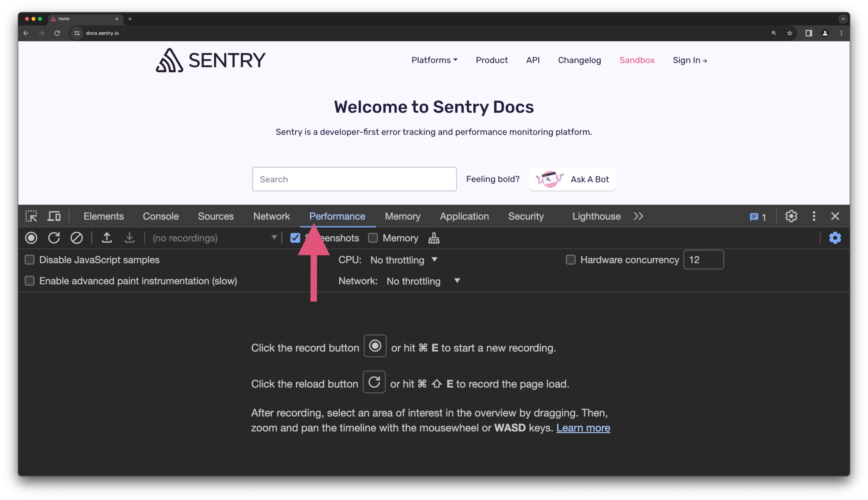Screen dimensions: 868x500
Task: Open the Security tab
Action: pyautogui.click(x=526, y=216)
